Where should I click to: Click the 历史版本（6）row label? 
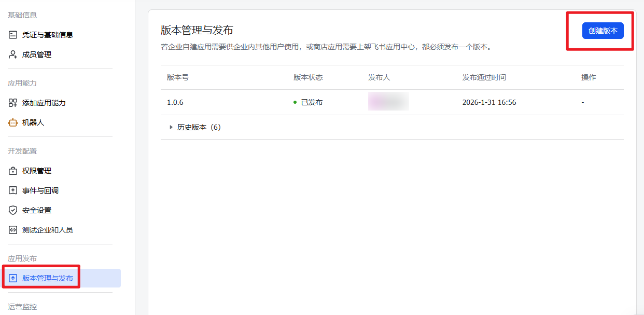[199, 127]
